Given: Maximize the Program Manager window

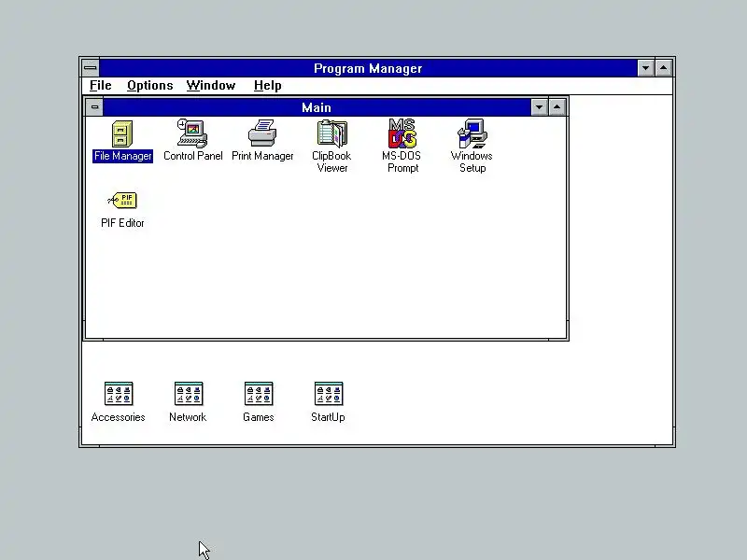Looking at the screenshot, I should click(x=664, y=68).
